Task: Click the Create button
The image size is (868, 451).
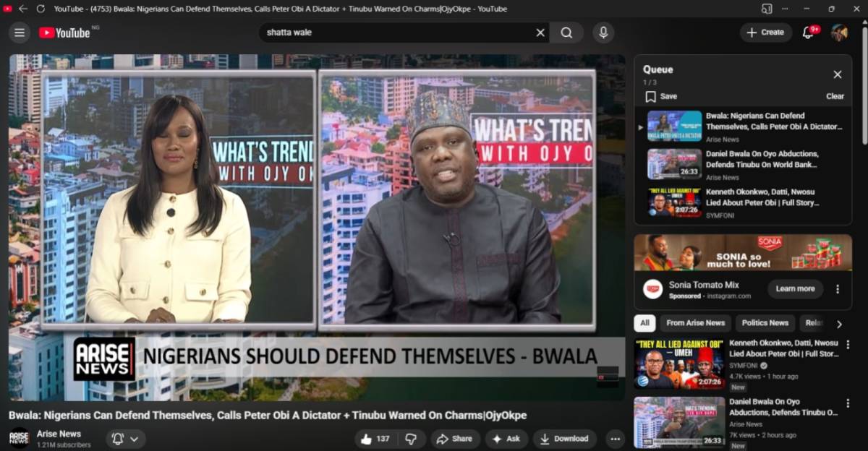Action: click(765, 33)
